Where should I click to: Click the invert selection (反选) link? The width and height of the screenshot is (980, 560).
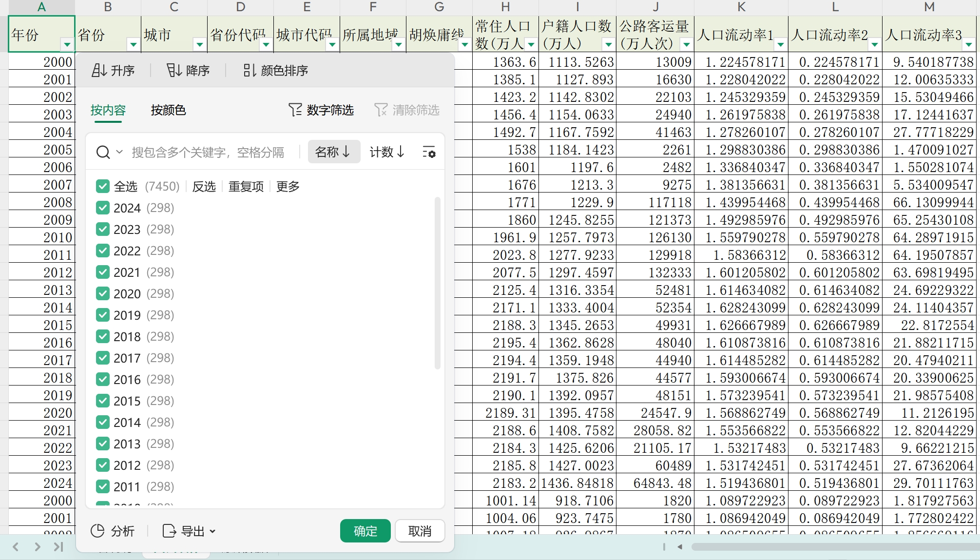point(204,187)
